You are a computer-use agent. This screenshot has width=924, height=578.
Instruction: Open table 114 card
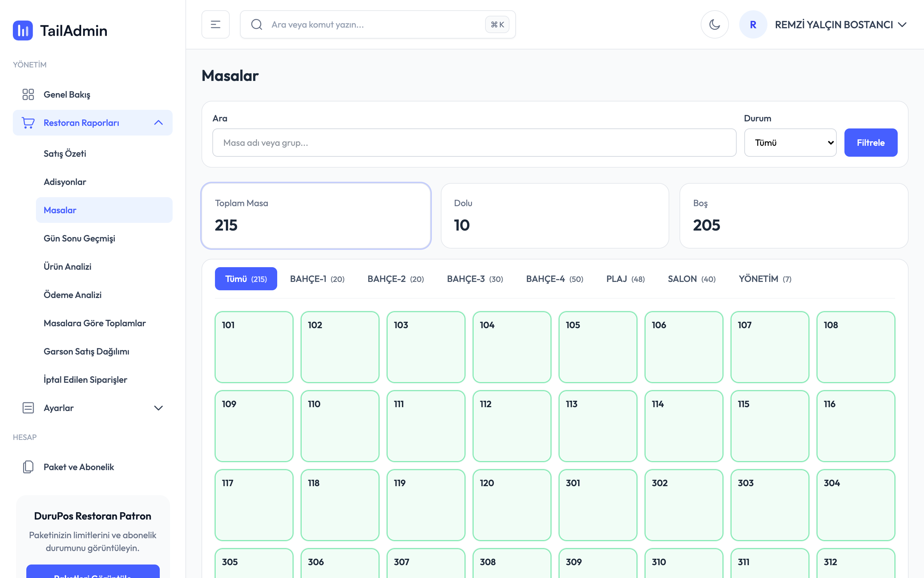tap(684, 426)
